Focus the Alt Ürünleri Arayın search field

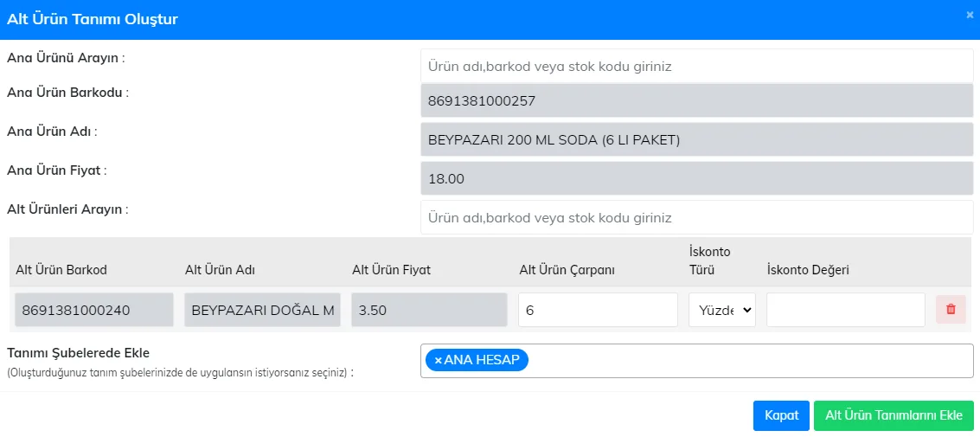[x=697, y=217]
